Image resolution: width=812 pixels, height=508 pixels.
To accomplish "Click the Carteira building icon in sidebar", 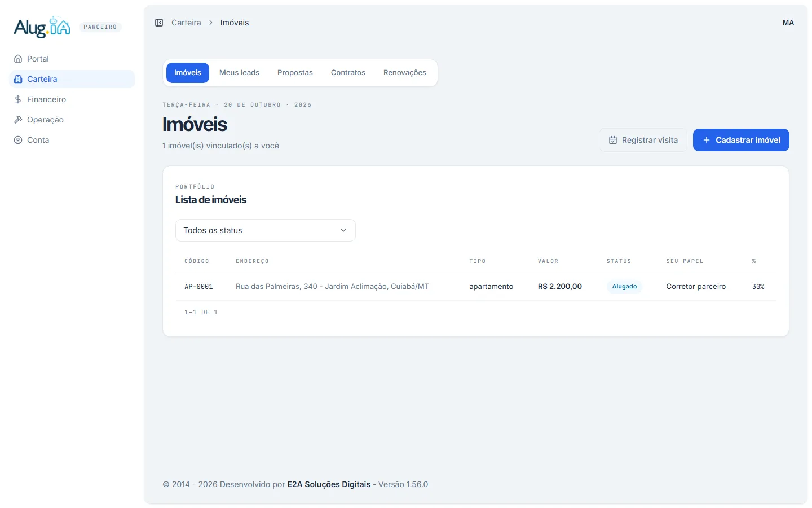I will point(18,79).
